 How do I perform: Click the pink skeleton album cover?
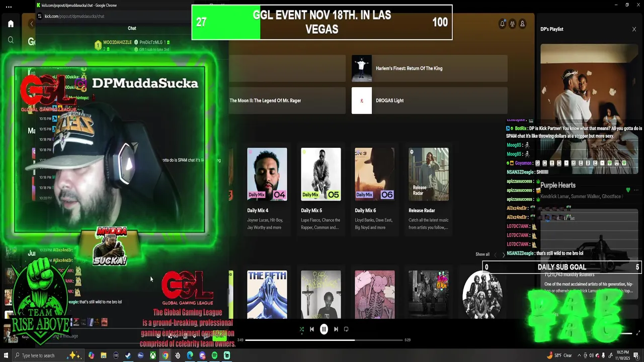coord(375,295)
